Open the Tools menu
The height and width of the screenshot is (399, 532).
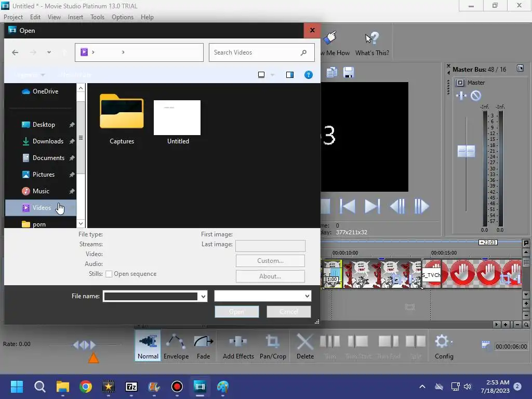tap(97, 17)
